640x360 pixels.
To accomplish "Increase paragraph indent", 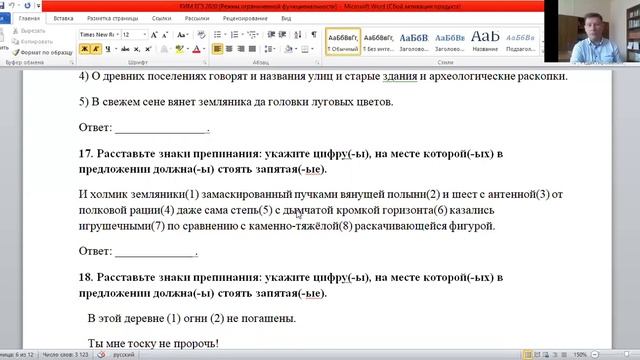I will pos(282,35).
